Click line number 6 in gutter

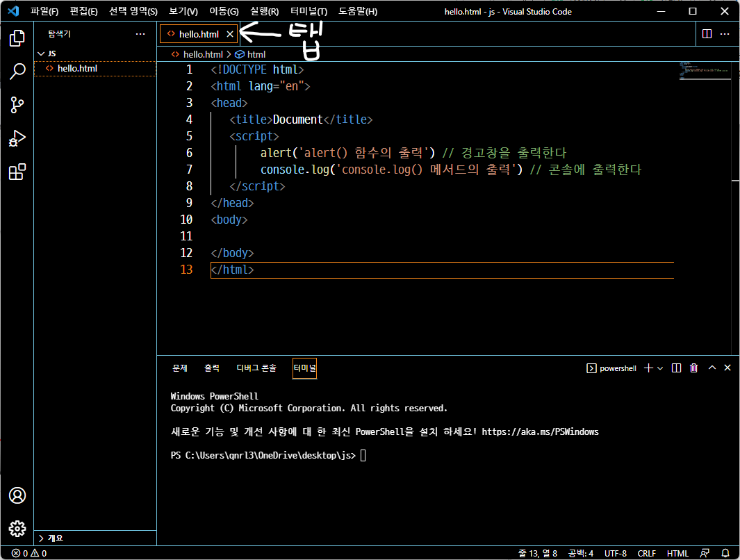click(189, 153)
